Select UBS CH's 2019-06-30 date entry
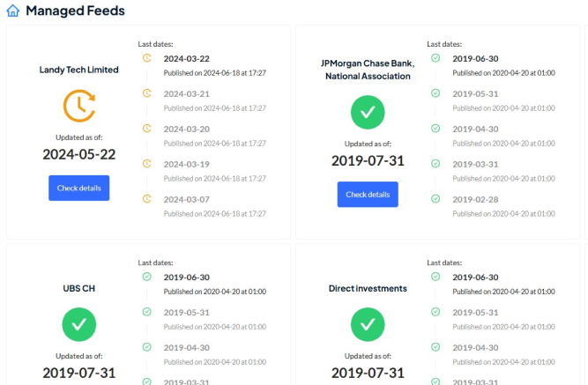The image size is (588, 385). click(x=186, y=278)
